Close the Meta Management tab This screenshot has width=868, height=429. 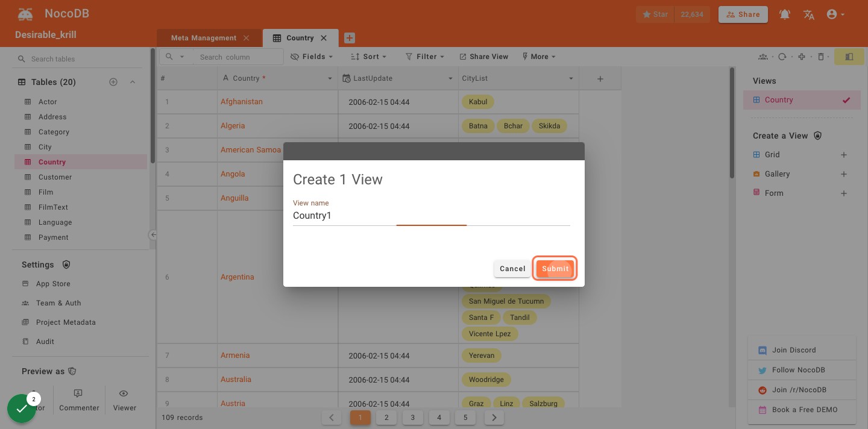(x=246, y=38)
